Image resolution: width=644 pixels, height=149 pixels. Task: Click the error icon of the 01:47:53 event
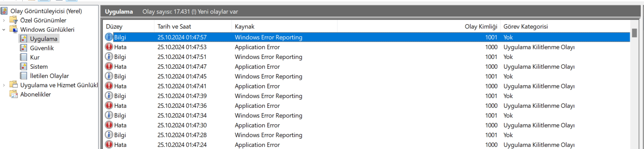109,47
